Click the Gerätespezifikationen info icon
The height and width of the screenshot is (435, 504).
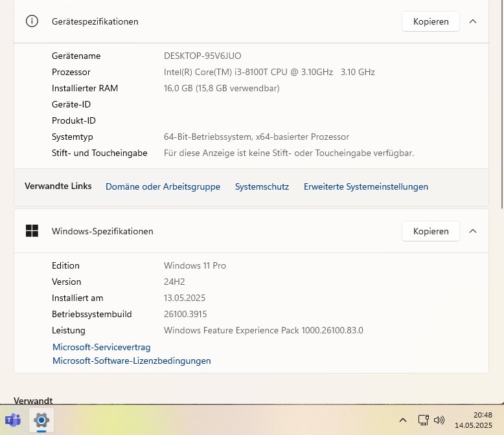[x=32, y=21]
